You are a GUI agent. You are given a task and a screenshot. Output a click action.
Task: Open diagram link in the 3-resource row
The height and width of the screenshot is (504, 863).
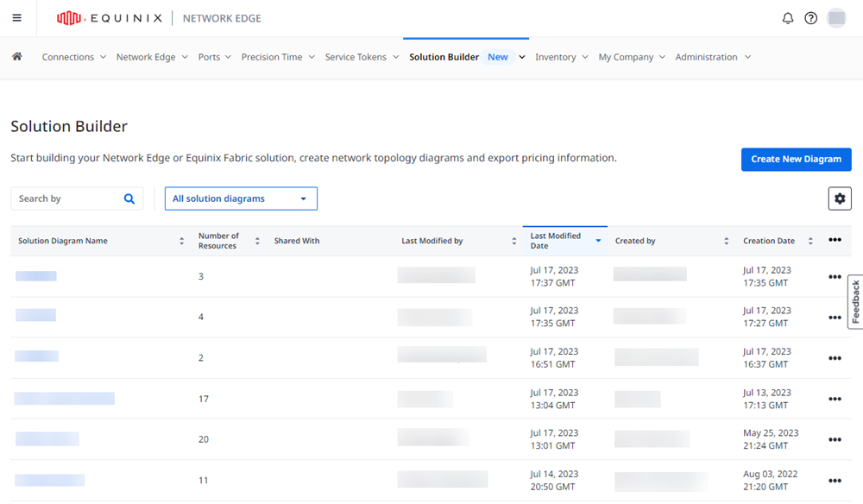point(35,275)
